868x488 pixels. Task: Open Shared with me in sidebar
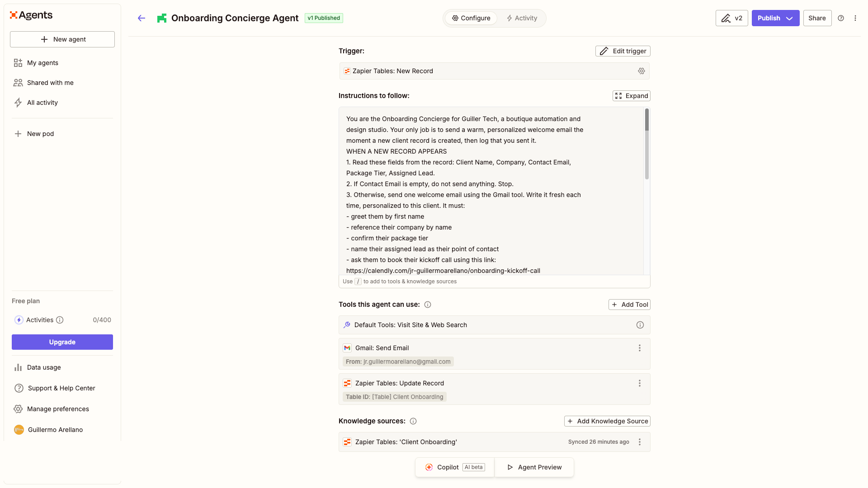pyautogui.click(x=62, y=83)
